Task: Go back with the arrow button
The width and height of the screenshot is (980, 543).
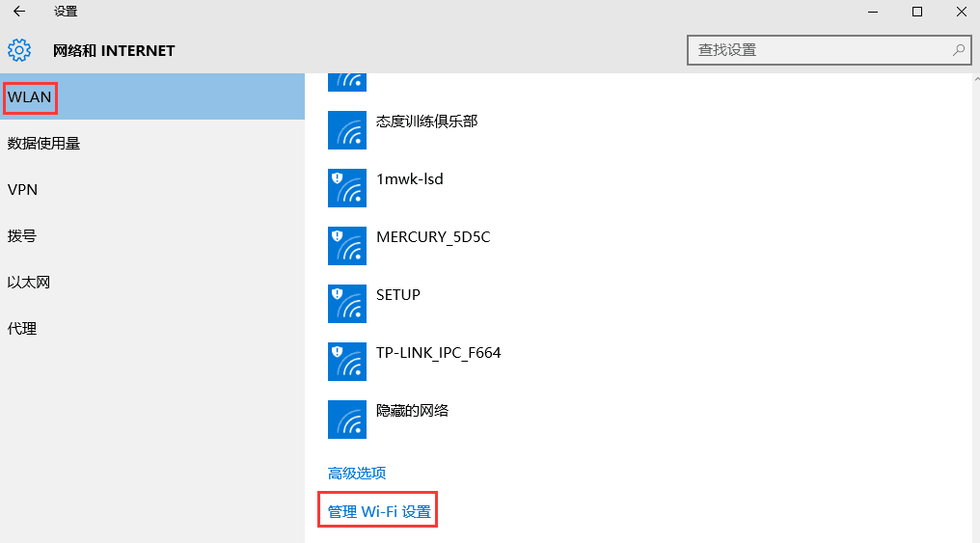Action: [19, 12]
